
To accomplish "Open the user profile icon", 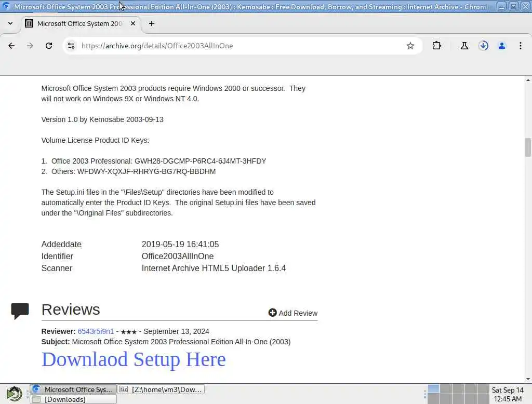I will [x=502, y=46].
